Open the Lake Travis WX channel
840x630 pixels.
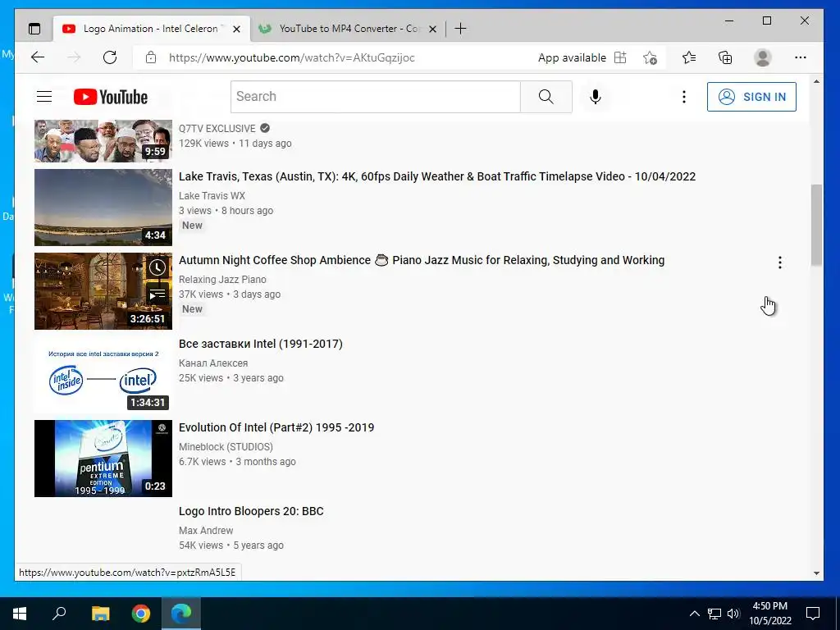click(212, 196)
